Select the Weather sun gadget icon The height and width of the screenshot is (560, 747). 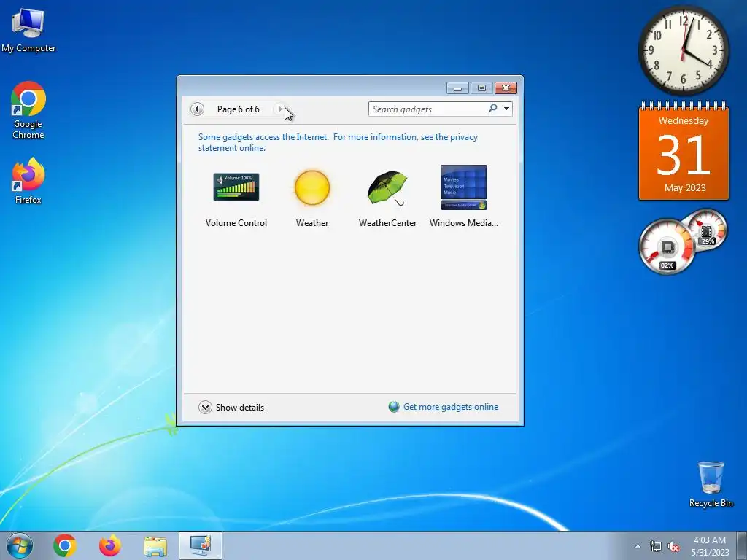tap(312, 187)
